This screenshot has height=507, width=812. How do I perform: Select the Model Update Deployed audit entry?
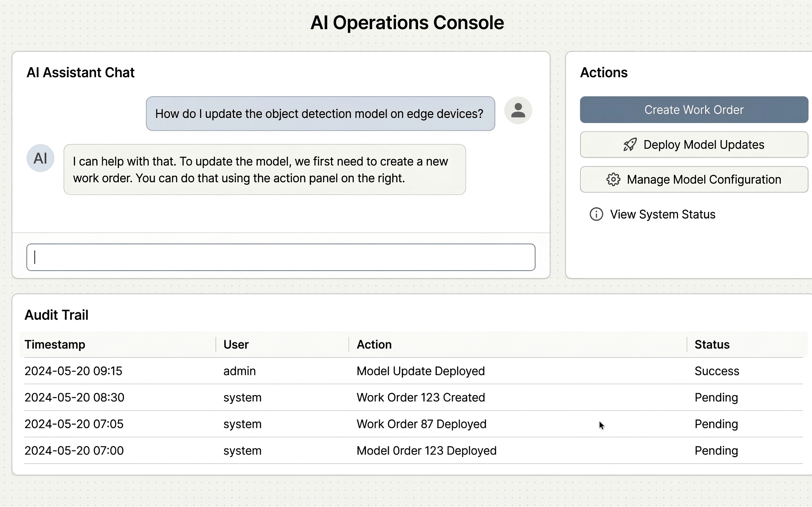(x=420, y=371)
